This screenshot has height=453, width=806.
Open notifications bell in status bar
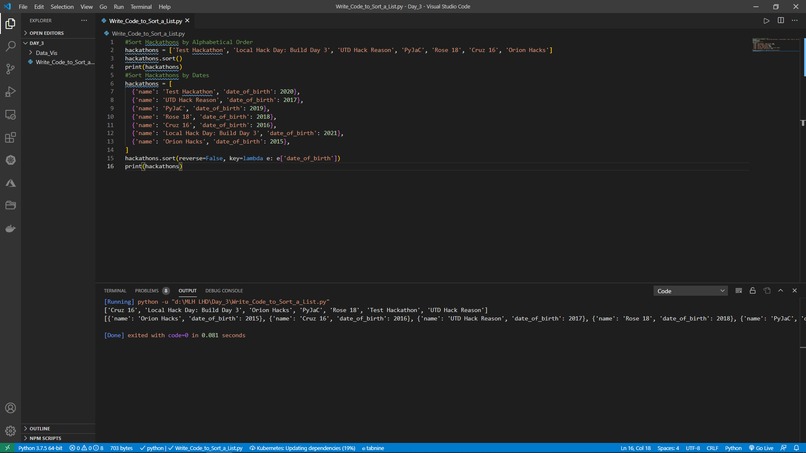tap(796, 448)
